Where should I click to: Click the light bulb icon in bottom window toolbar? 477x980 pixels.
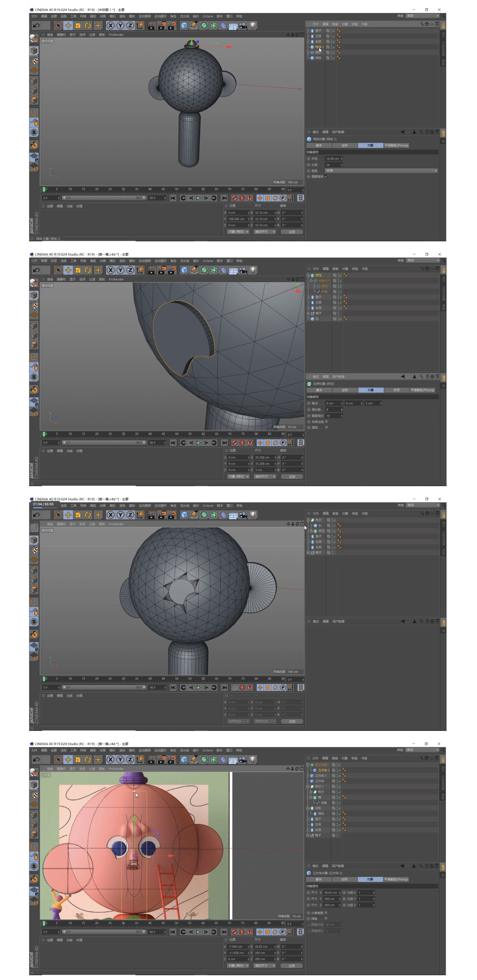[253, 759]
